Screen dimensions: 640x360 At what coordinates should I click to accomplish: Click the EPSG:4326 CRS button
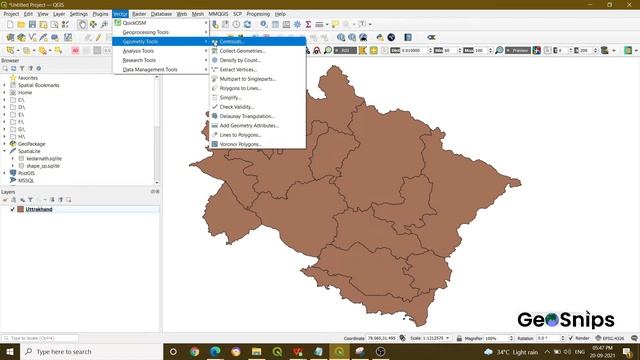tap(610, 338)
